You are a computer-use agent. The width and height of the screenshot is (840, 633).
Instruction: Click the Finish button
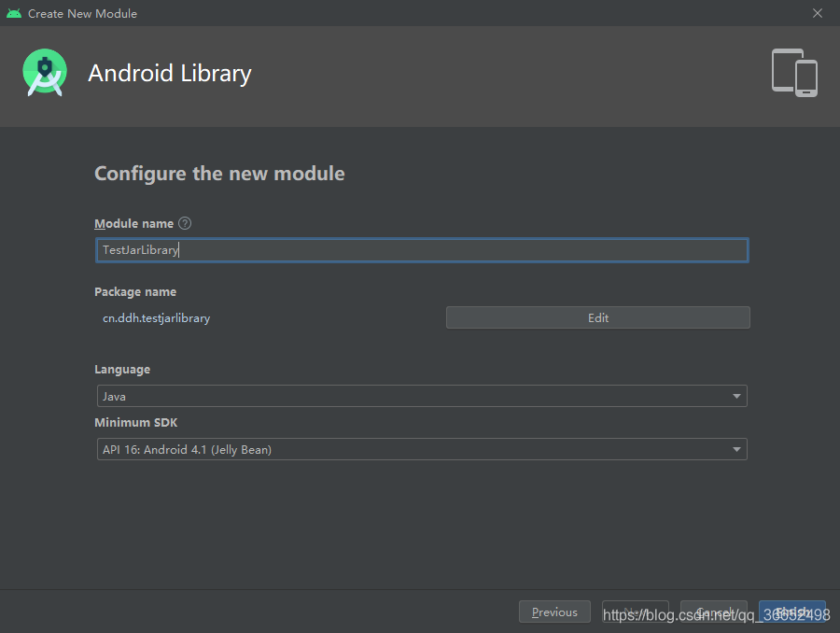click(791, 612)
